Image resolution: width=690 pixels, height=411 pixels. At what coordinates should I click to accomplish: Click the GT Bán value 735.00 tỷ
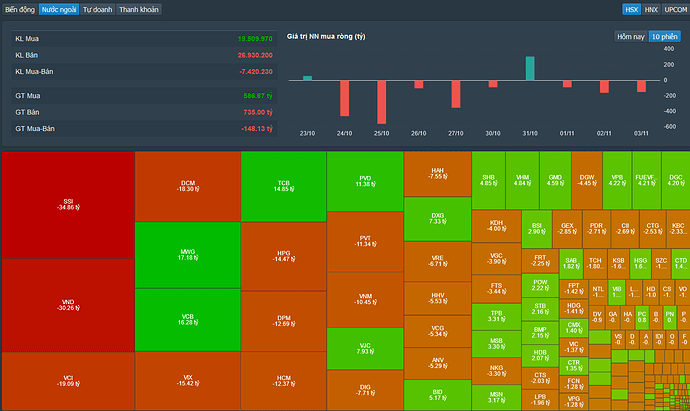pyautogui.click(x=258, y=112)
